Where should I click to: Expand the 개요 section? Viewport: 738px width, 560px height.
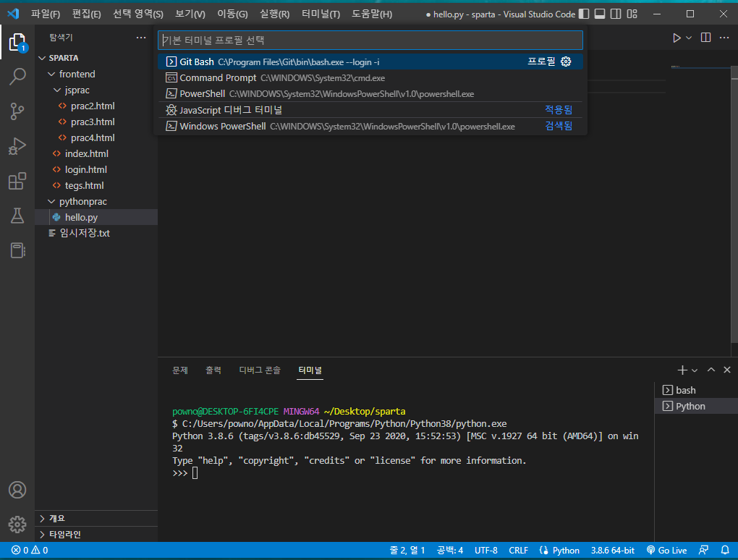pos(96,518)
